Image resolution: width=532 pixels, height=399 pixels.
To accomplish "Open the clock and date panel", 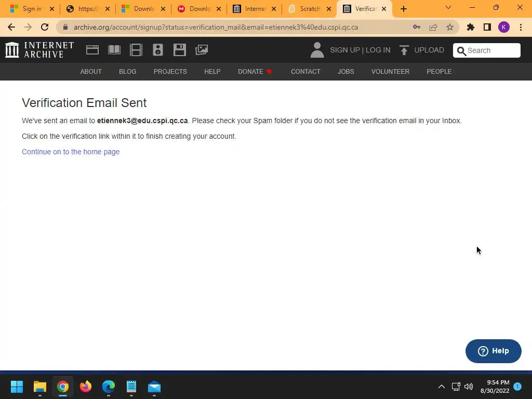I will point(495,387).
